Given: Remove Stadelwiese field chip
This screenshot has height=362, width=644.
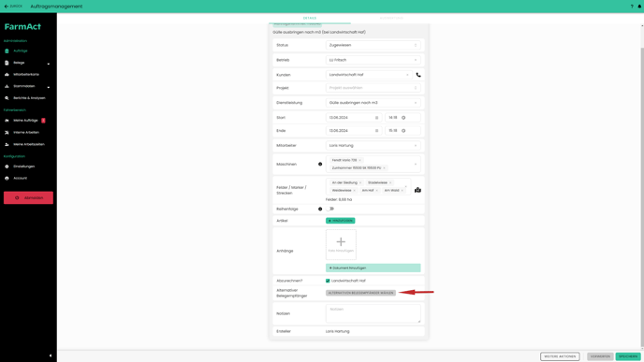Looking at the screenshot, I should [390, 182].
